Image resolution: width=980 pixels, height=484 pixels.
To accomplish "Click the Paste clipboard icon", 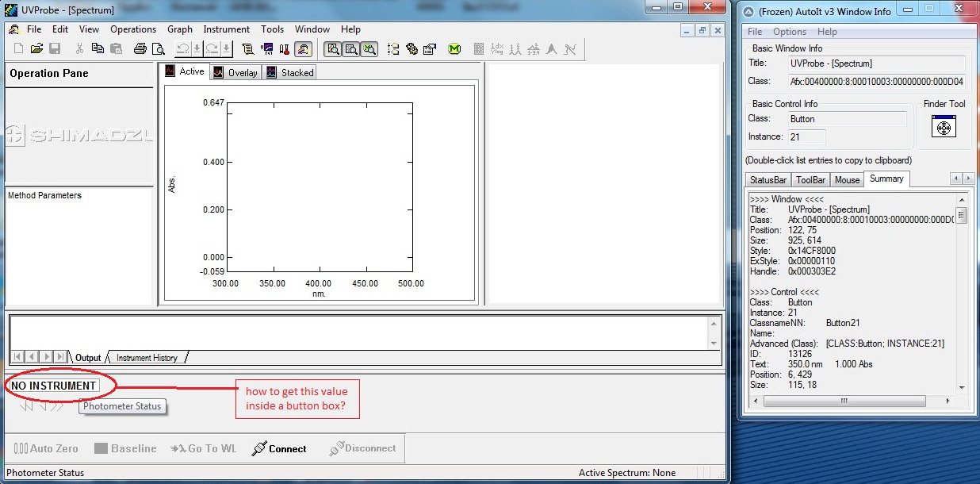I will tap(116, 49).
